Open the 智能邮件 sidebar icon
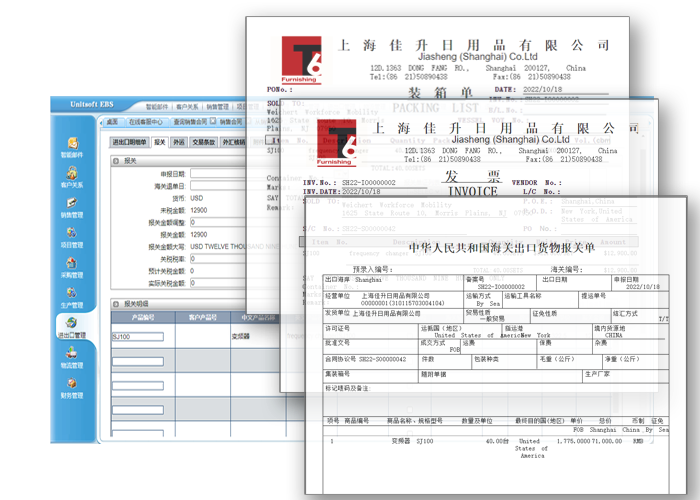Image resolution: width=700 pixels, height=500 pixels. 74,144
